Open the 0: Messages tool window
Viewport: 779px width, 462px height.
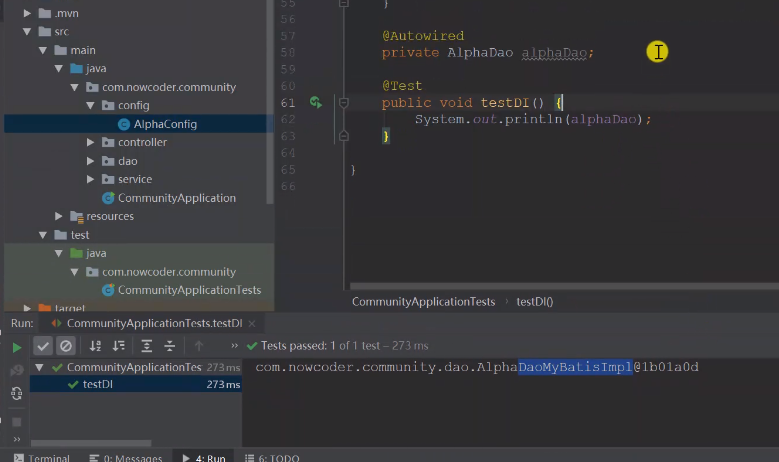click(x=126, y=458)
